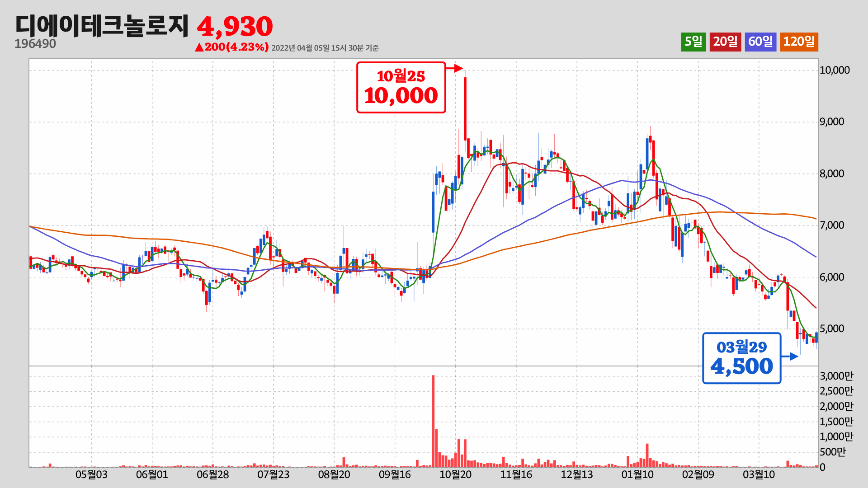Click the 07월23 date label
This screenshot has height=488, width=868.
[274, 475]
